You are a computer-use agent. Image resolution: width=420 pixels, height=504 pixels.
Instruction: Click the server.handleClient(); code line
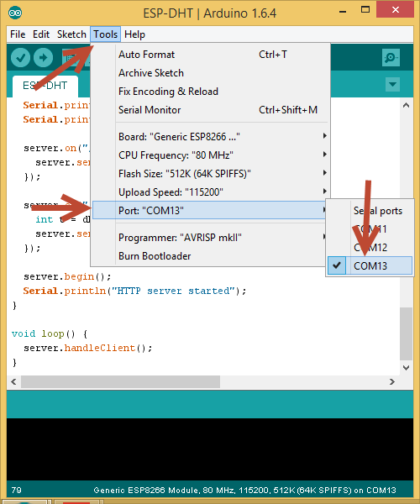[87, 348]
